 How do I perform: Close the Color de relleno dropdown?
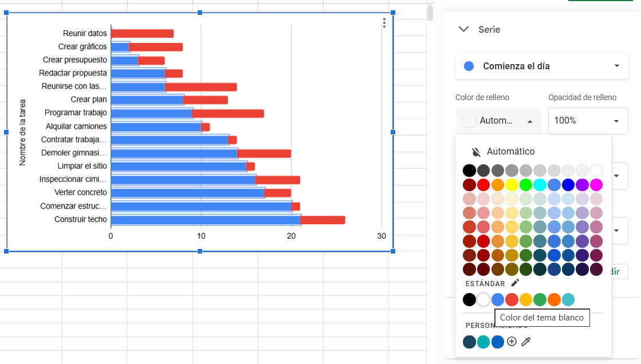point(498,121)
